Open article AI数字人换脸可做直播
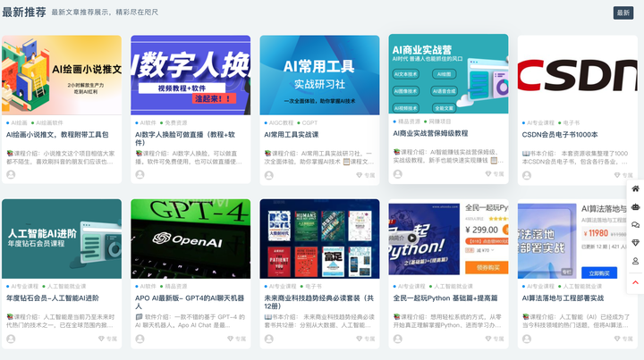This screenshot has width=644, height=360. point(185,138)
